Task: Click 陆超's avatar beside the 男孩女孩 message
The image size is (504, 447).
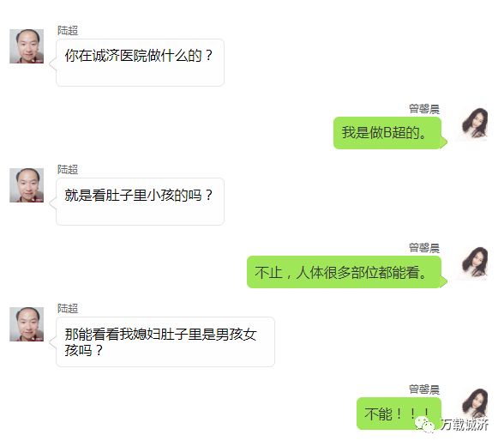Action: click(x=27, y=324)
